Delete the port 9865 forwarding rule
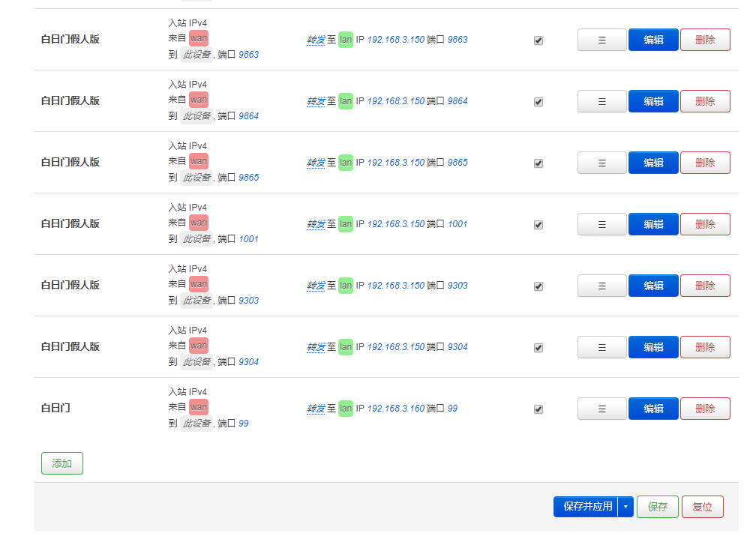 [x=705, y=163]
